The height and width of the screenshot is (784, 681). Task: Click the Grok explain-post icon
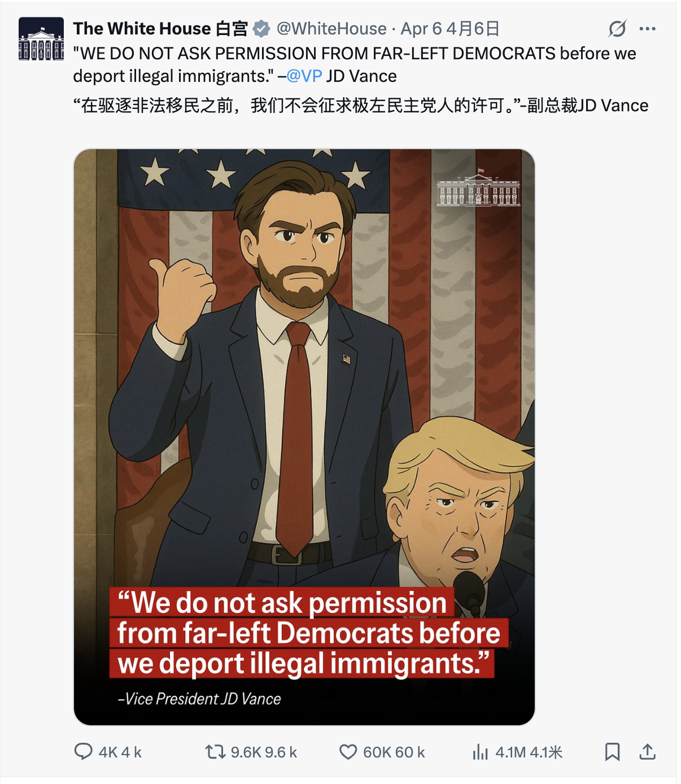click(x=617, y=29)
